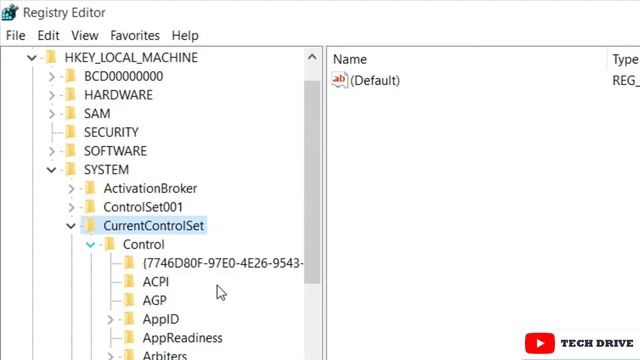
Task: Click the ControlSet001 folder icon
Action: (90, 207)
